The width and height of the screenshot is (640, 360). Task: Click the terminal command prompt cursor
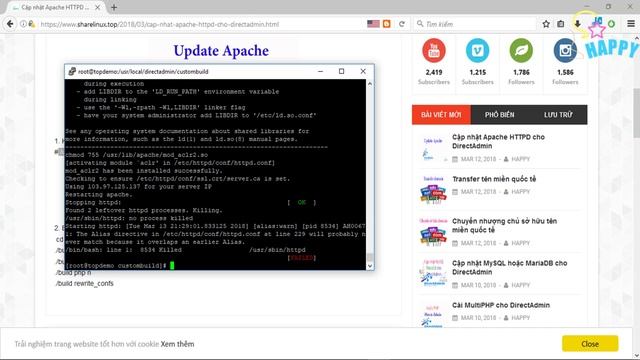172,265
